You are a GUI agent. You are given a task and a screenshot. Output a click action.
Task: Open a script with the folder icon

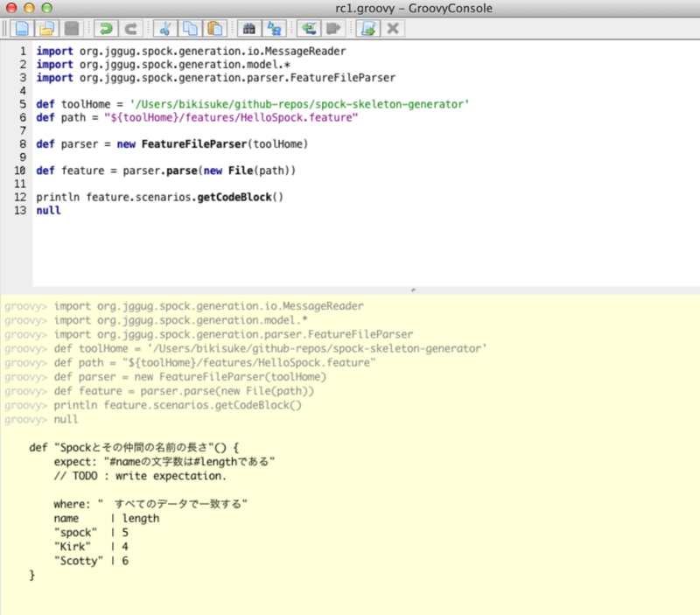pos(46,29)
